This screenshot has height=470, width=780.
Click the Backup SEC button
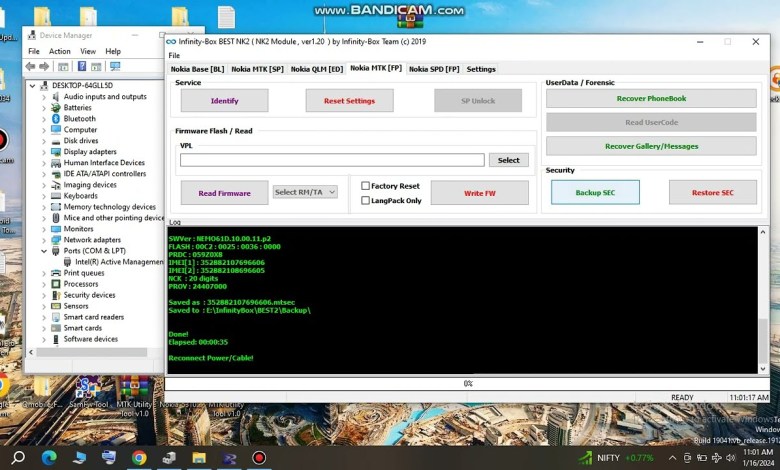point(595,192)
